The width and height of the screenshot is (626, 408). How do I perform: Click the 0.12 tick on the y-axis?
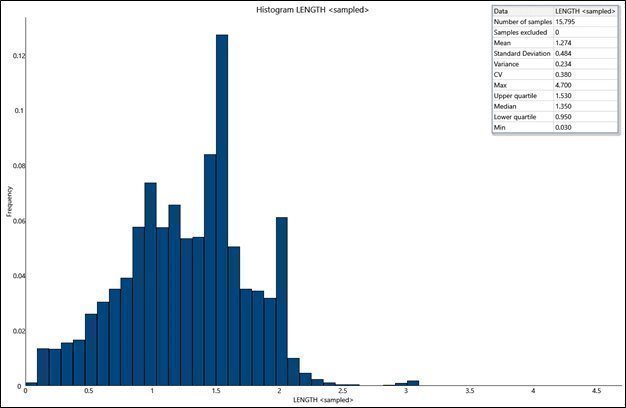(13, 55)
